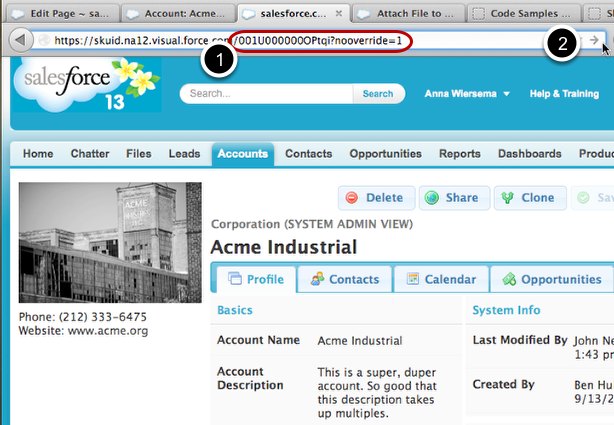Click the Delete account button
This screenshot has height=425, width=614.
[375, 198]
